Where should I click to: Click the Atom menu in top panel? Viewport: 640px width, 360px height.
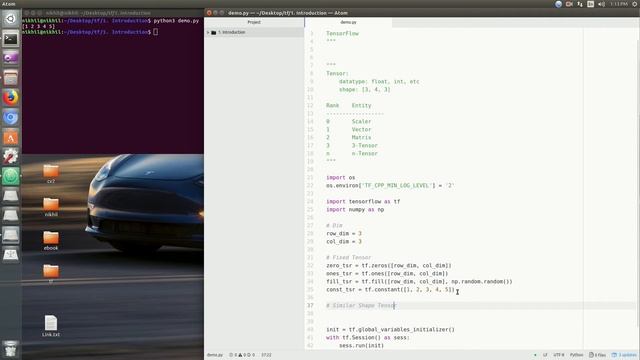tap(9, 4)
